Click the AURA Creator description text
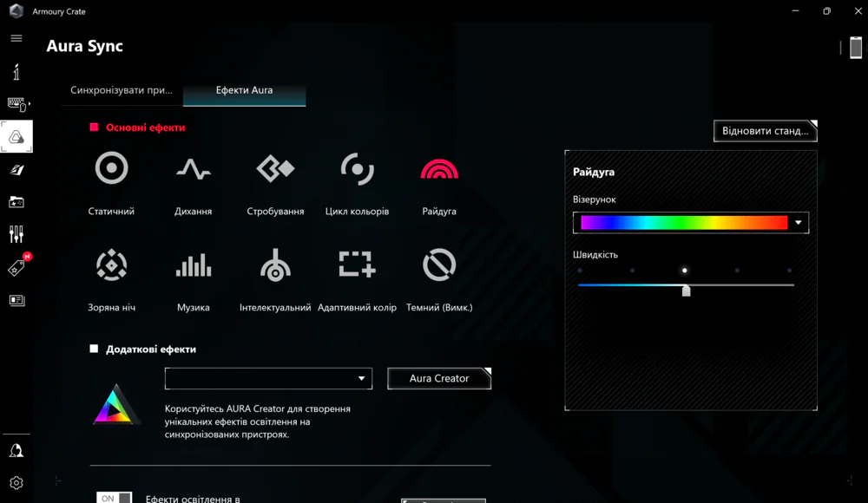868x503 pixels. [x=258, y=421]
